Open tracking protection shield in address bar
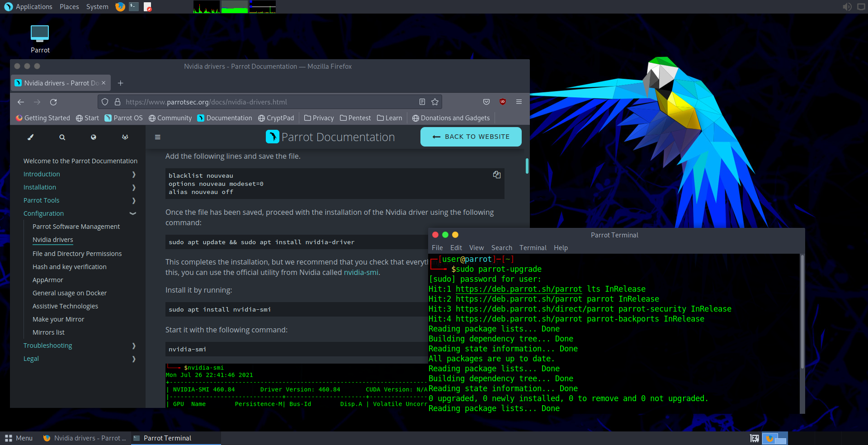Screen dimensions: 868x445 (105, 102)
